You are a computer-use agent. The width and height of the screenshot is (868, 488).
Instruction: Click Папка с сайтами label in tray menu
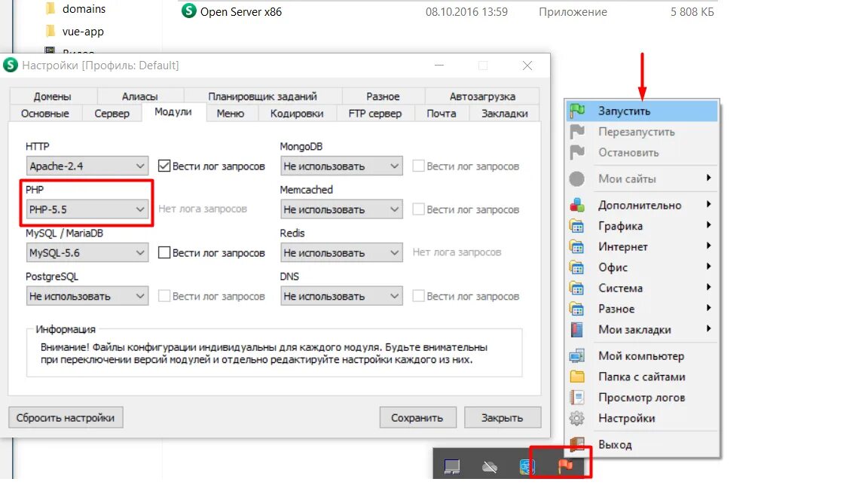pos(642,377)
